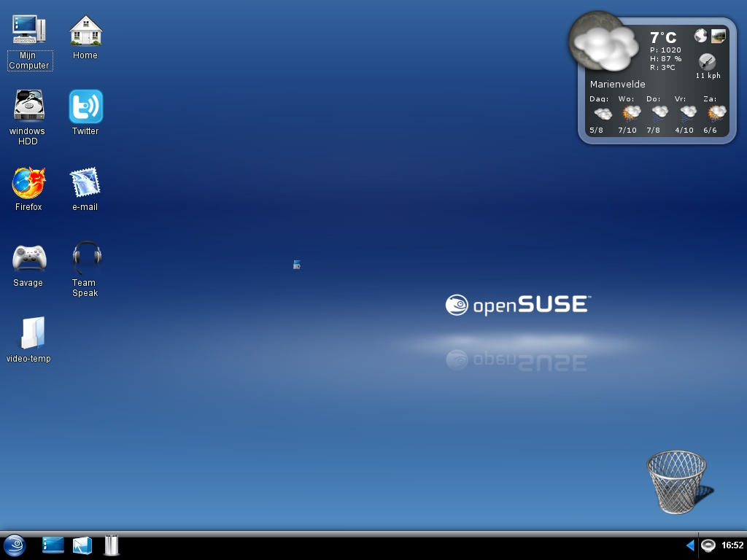Open the e-mail stamp icon
Viewport: 747px width, 560px height.
85,182
